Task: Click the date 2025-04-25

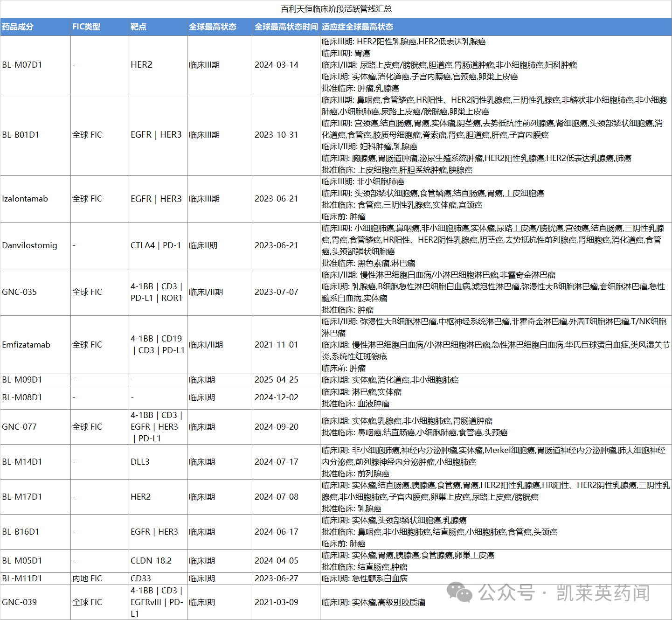Action: click(x=277, y=380)
